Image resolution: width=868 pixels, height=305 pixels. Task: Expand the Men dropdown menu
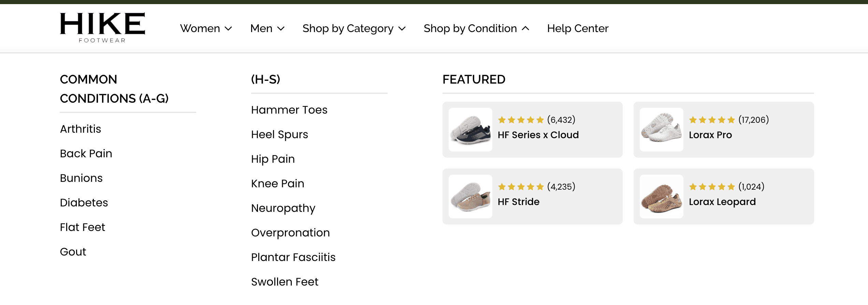(267, 28)
